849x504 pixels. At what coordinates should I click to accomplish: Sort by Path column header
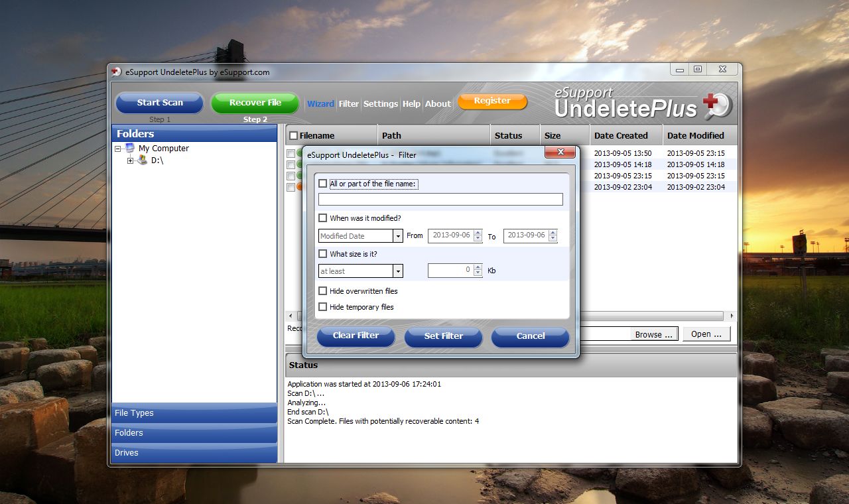pyautogui.click(x=434, y=135)
